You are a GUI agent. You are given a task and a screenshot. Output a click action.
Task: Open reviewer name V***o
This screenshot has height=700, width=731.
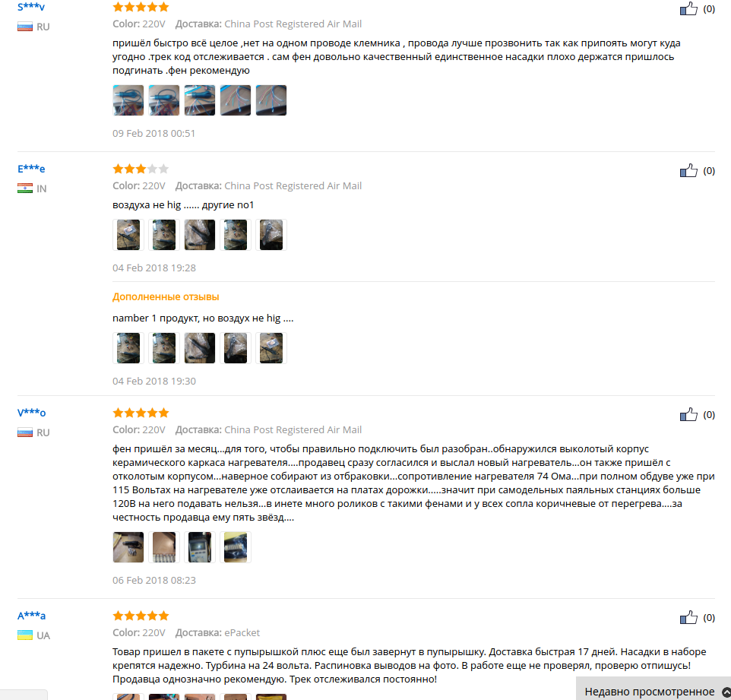31,413
